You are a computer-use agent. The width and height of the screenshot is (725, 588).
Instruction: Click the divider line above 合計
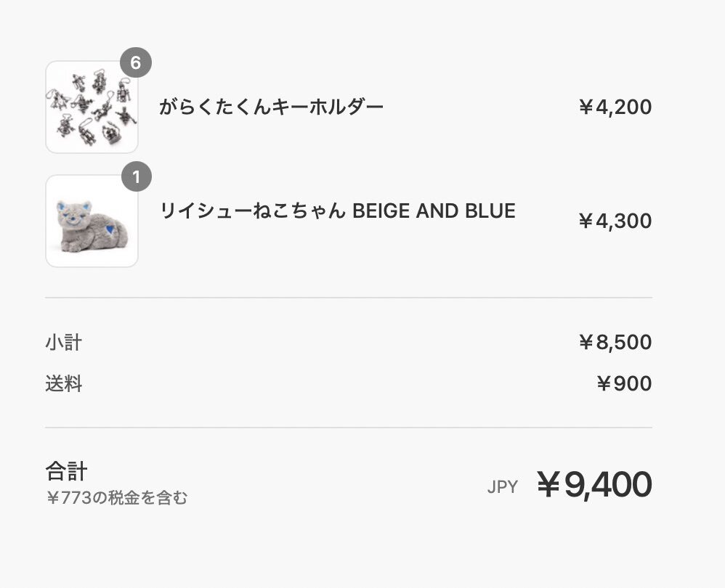tap(349, 428)
